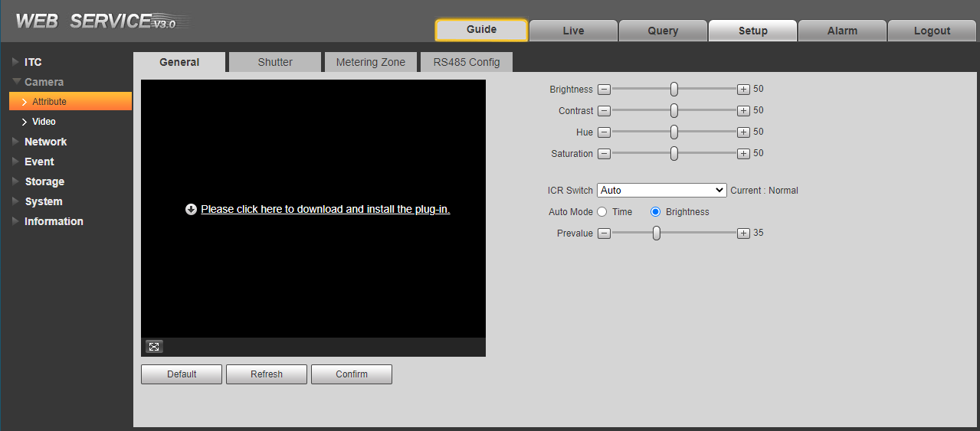Click the Default button
Viewport: 980px width, 431px height.
[182, 374]
